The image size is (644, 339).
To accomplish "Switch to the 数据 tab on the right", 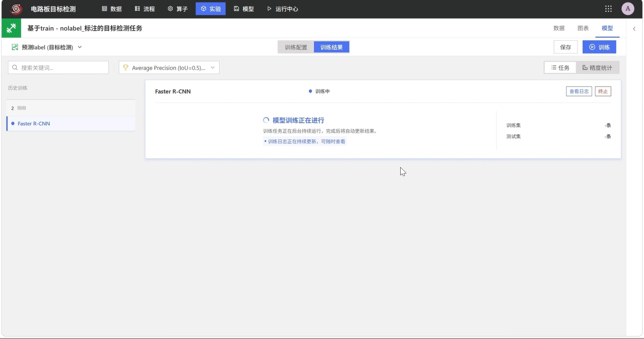I will click(x=559, y=28).
